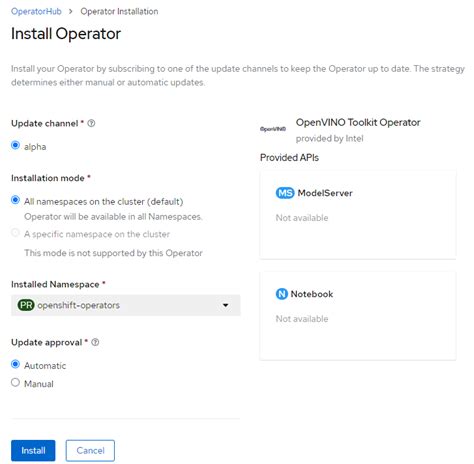The height and width of the screenshot is (464, 474).
Task: Go to OperatorHub breadcrumb link
Action: pos(36,11)
